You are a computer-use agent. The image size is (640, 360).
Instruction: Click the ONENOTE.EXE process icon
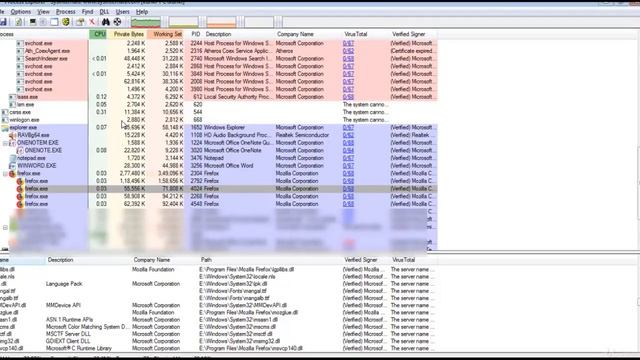point(20,151)
